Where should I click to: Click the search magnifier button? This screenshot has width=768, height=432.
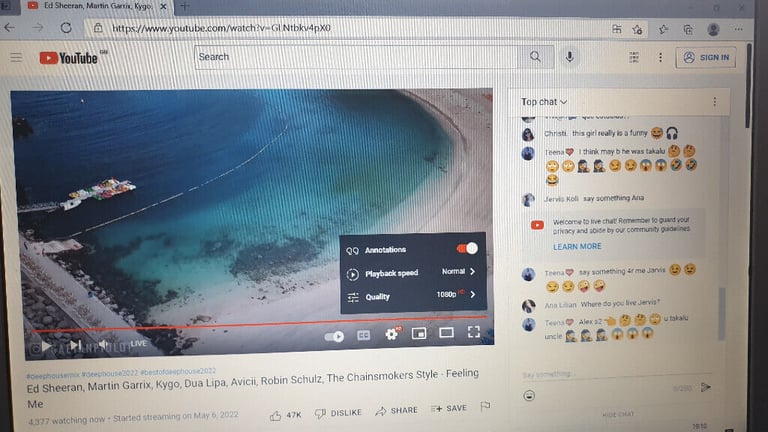point(535,57)
